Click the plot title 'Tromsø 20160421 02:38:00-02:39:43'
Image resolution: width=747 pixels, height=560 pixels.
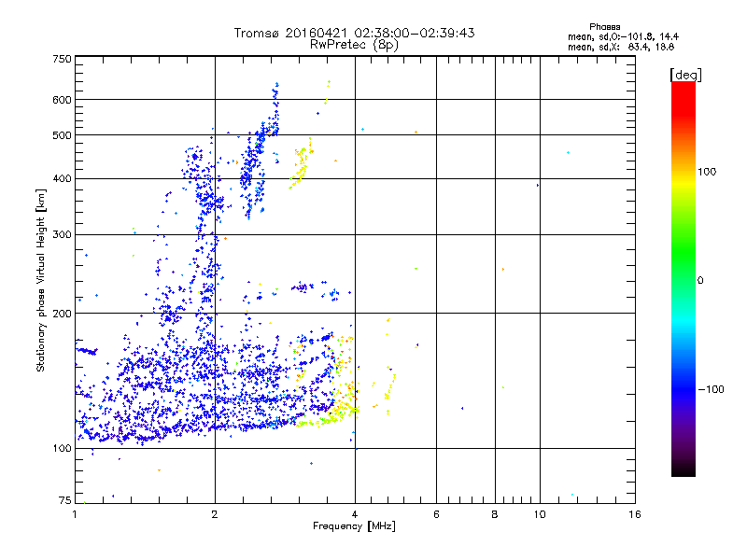[x=355, y=33]
